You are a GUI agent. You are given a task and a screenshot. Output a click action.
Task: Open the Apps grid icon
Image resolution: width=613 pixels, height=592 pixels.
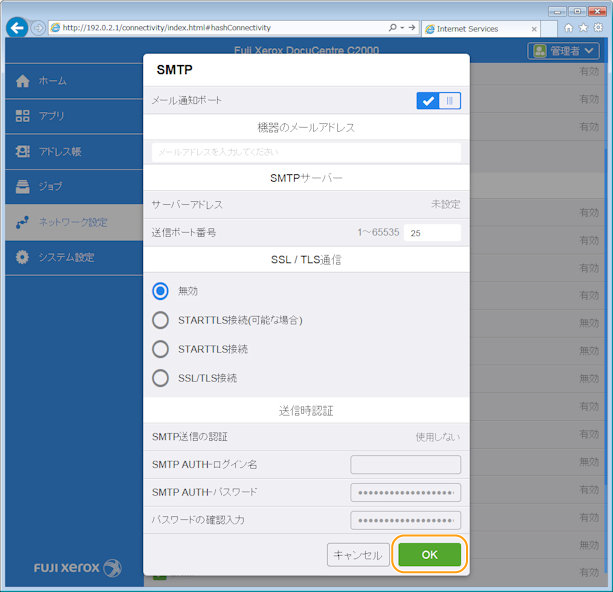[23, 116]
